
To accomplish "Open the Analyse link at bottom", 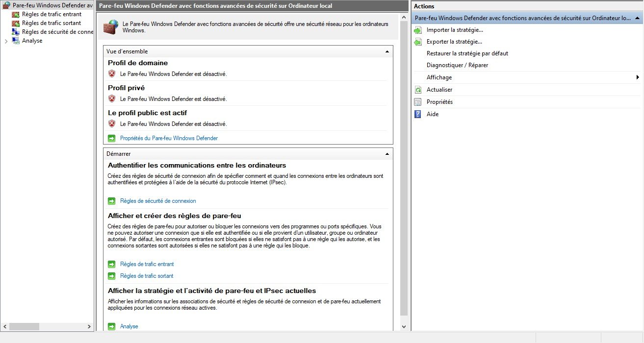I will [x=129, y=326].
